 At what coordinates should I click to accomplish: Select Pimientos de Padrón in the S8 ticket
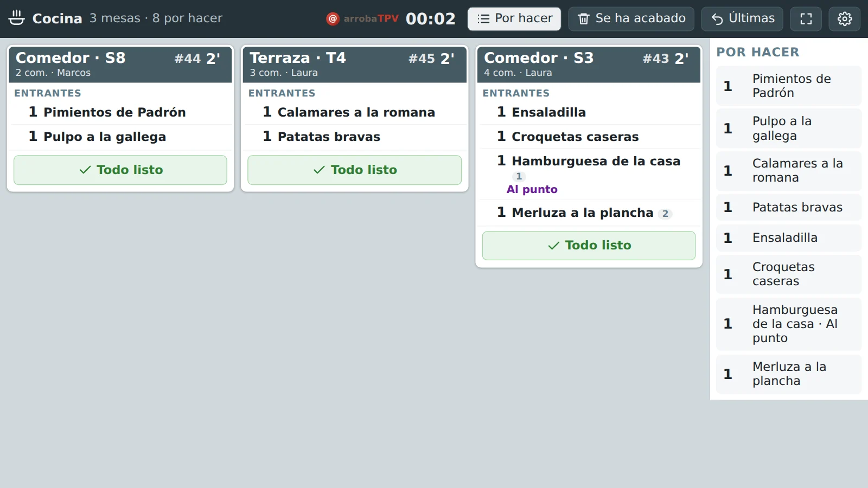pos(120,112)
